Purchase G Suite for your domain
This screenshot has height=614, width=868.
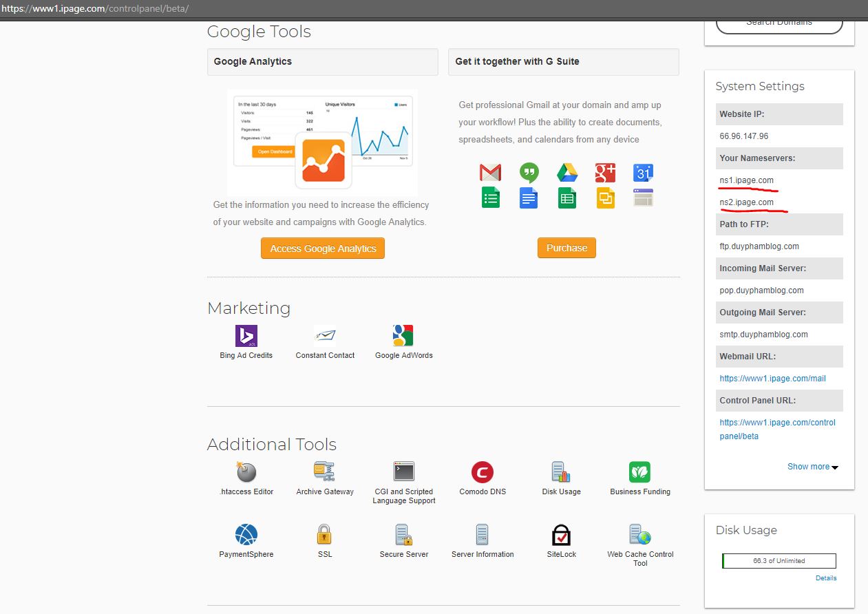[566, 248]
